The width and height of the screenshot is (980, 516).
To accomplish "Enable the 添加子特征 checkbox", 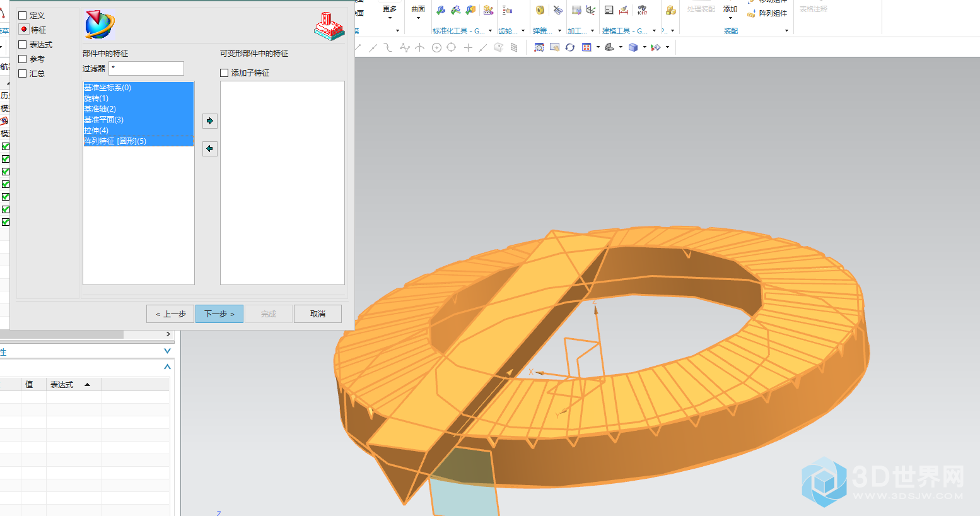I will pos(224,73).
